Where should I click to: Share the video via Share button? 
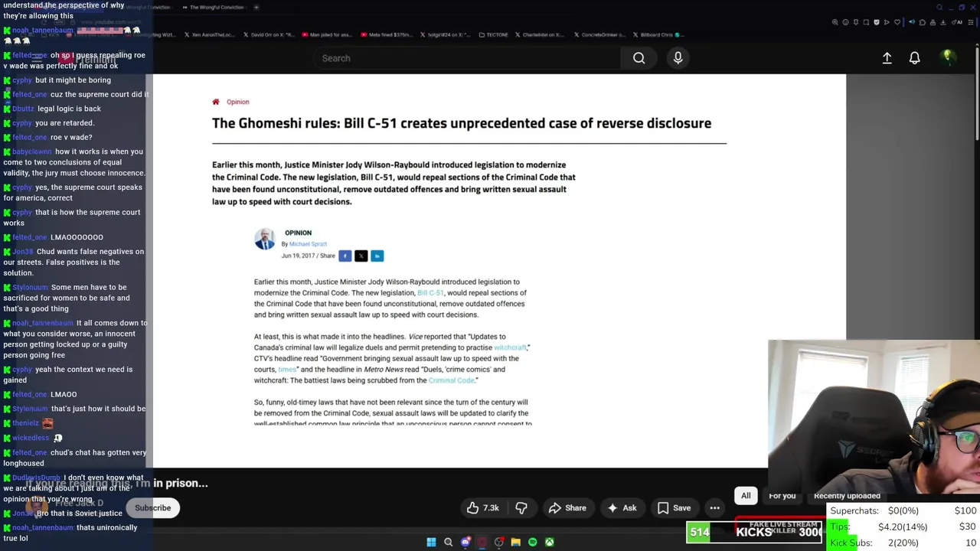point(567,507)
